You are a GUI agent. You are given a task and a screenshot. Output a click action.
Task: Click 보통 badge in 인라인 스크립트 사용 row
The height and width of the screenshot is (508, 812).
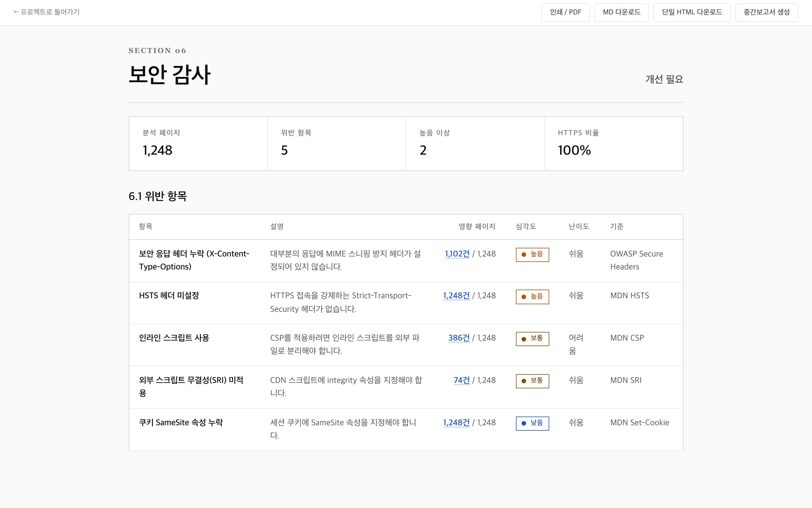click(533, 339)
